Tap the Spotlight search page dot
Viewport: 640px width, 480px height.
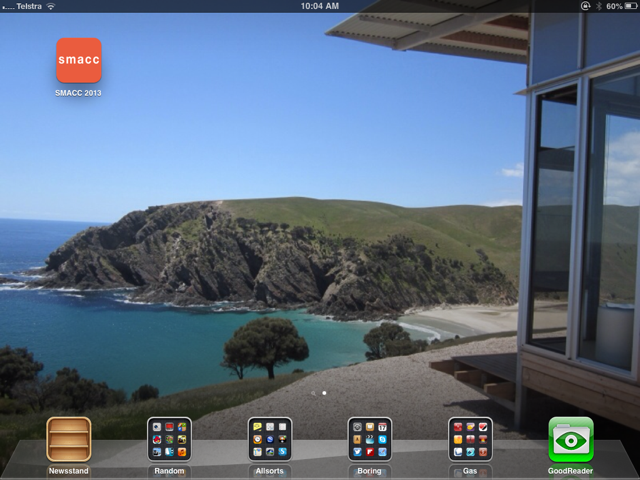point(313,393)
